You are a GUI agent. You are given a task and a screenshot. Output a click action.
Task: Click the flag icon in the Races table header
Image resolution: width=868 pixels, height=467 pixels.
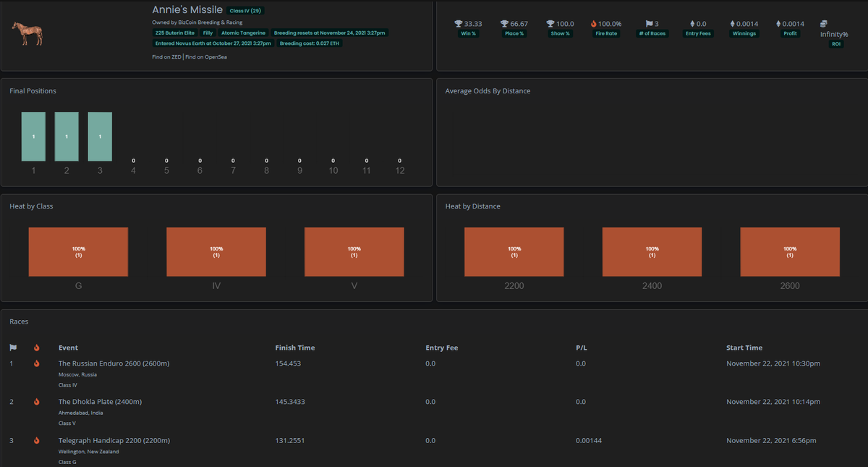pyautogui.click(x=12, y=348)
